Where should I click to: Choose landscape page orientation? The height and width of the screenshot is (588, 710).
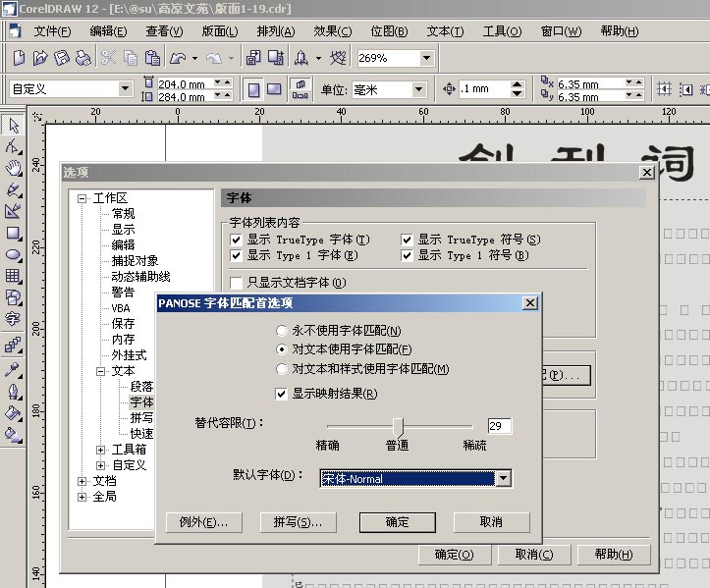click(x=274, y=89)
